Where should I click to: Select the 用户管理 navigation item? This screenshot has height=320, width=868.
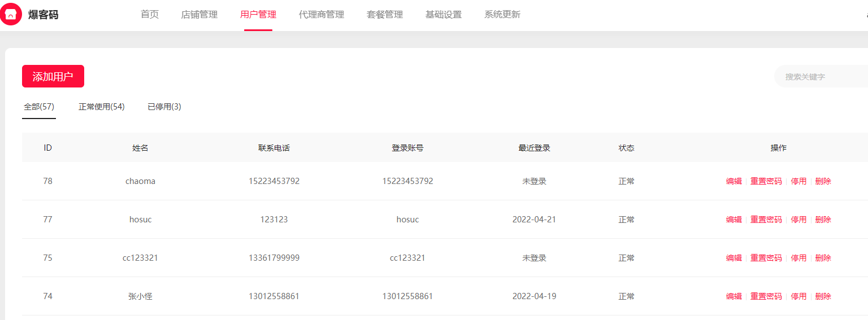258,15
